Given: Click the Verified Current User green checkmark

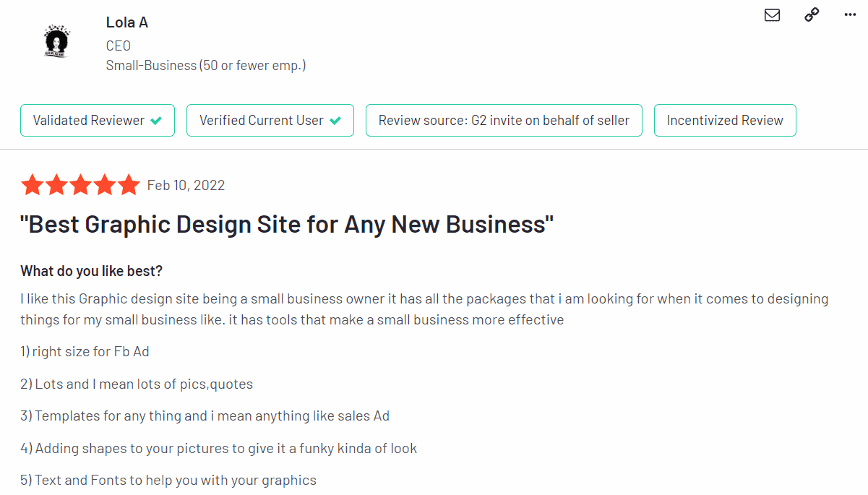Looking at the screenshot, I should pos(335,121).
